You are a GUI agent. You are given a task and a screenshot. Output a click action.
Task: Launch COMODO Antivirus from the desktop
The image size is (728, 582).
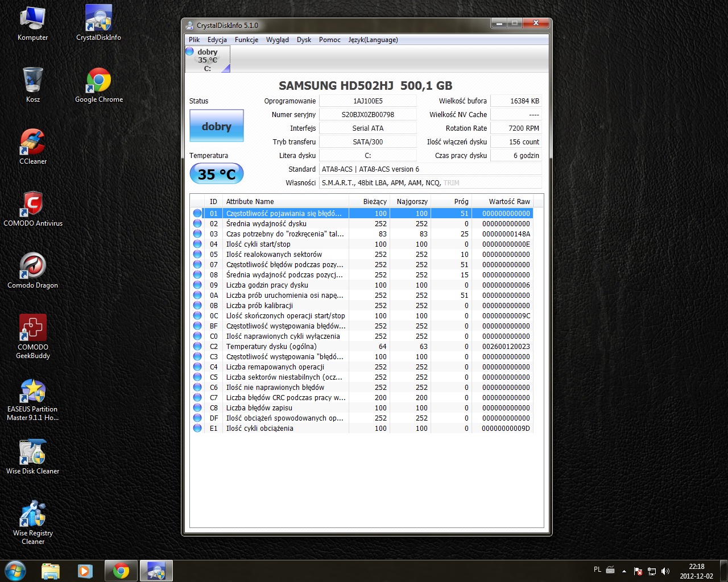click(33, 209)
